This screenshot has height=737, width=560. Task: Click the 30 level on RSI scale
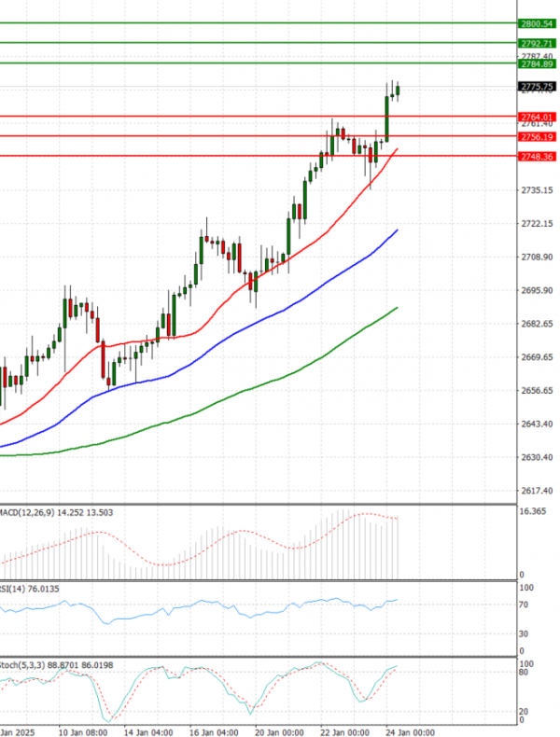(524, 633)
